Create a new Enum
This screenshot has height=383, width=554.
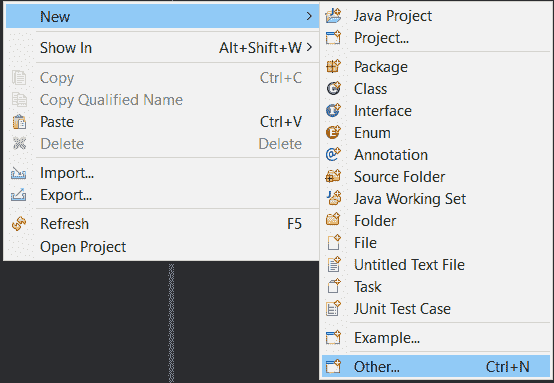tap(436, 132)
